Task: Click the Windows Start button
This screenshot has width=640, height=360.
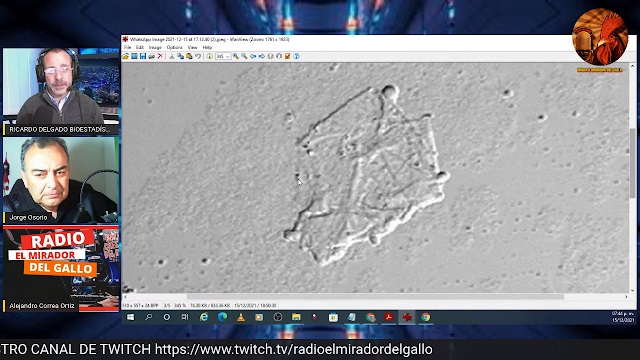Action: click(130, 317)
